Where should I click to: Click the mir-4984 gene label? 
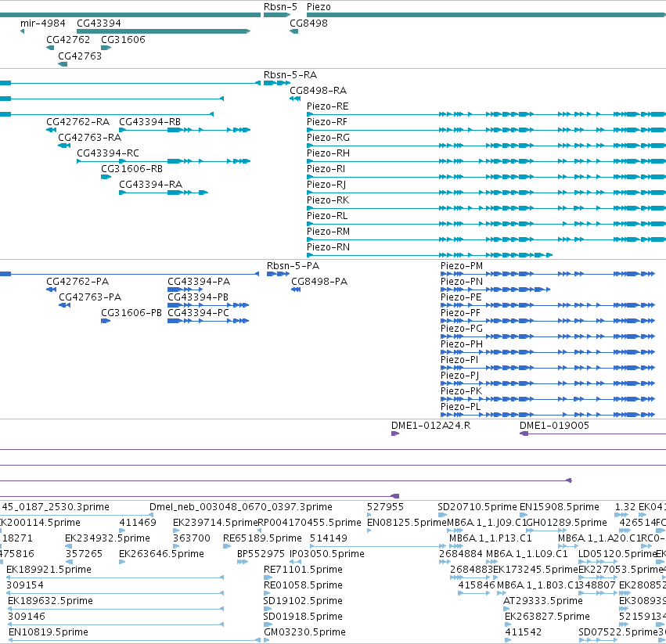click(x=43, y=23)
